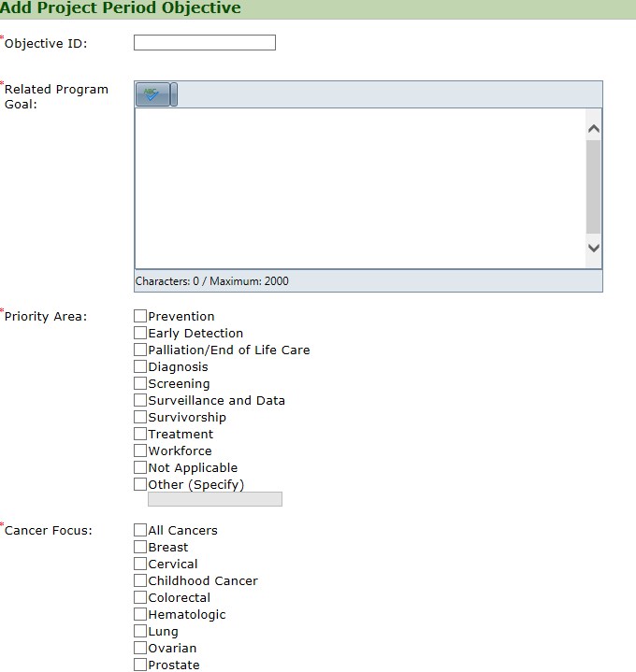The width and height of the screenshot is (636, 672).
Task: Tick the Treatment priority area
Action: pos(140,434)
